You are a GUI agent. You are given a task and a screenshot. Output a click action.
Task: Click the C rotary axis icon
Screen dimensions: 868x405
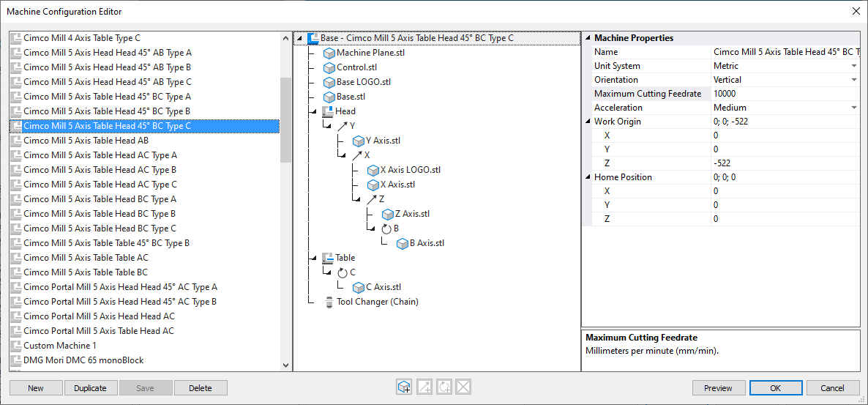[343, 272]
